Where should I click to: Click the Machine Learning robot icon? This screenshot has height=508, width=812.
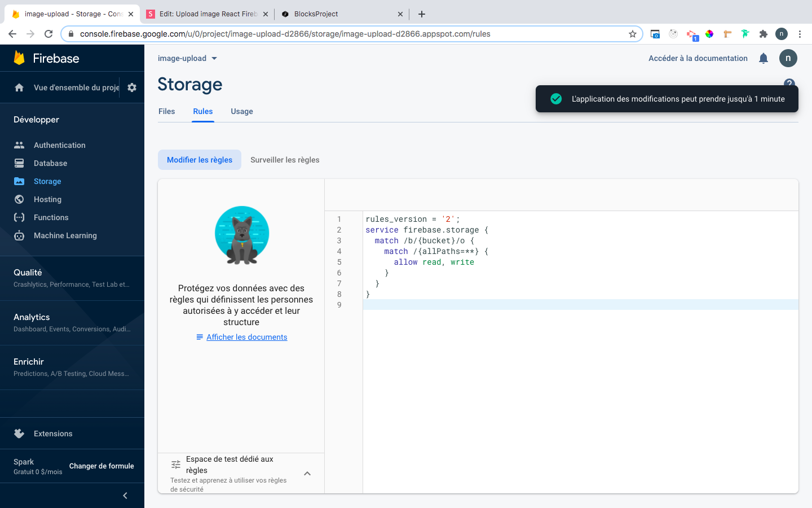tap(19, 235)
